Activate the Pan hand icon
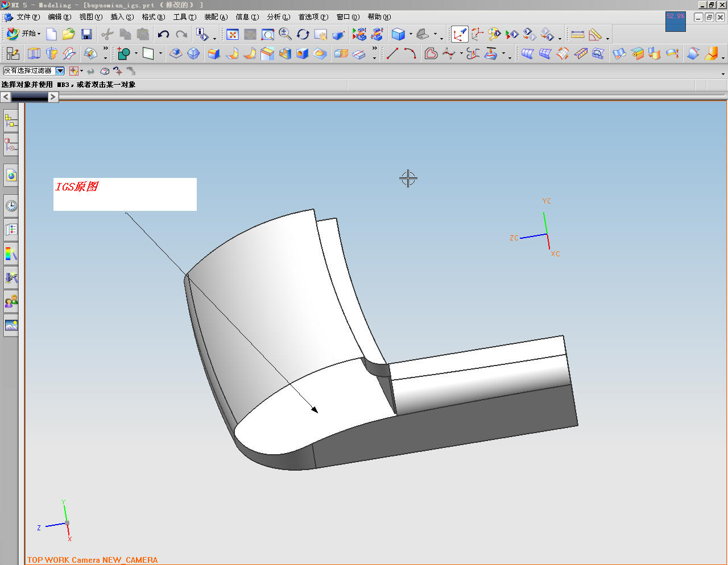Screen dimensions: 728x565 [321, 35]
